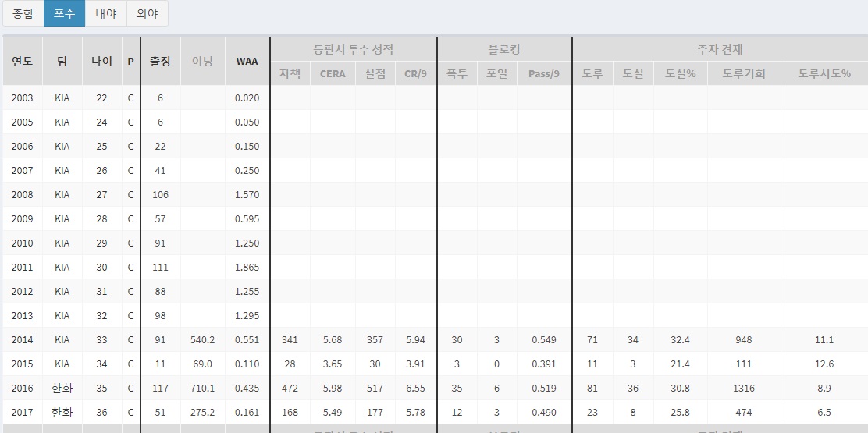Click the 2016 year cell

click(22, 389)
